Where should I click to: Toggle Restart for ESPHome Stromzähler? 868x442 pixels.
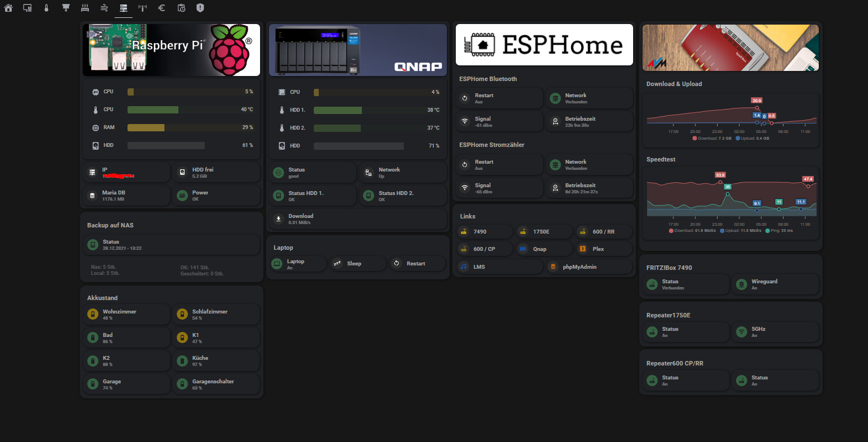465,164
